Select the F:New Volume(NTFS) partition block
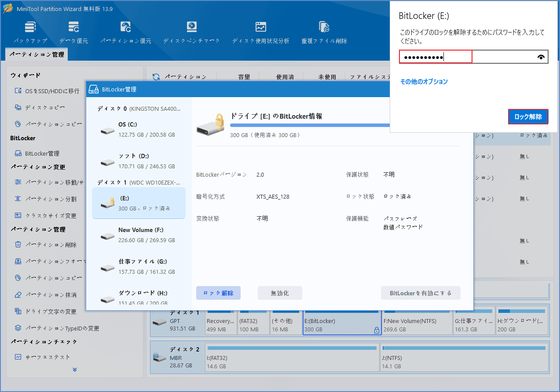The width and height of the screenshot is (560, 392). click(x=417, y=323)
